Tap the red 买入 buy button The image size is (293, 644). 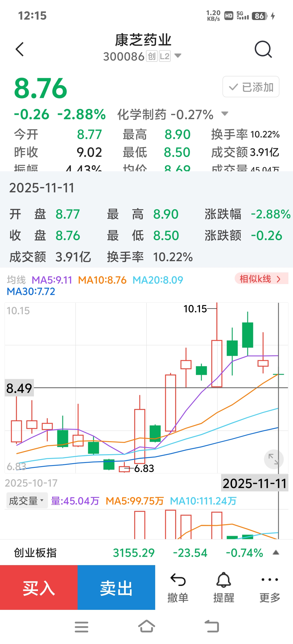pos(39,588)
